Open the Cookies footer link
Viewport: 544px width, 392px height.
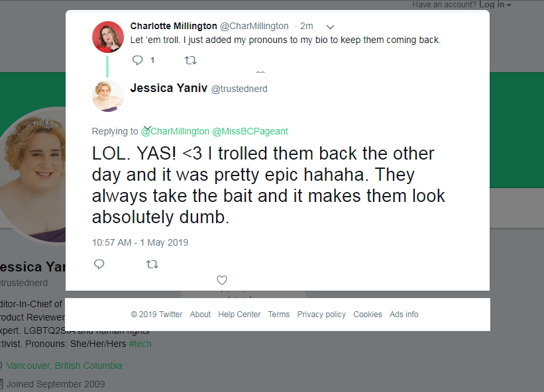coord(367,315)
